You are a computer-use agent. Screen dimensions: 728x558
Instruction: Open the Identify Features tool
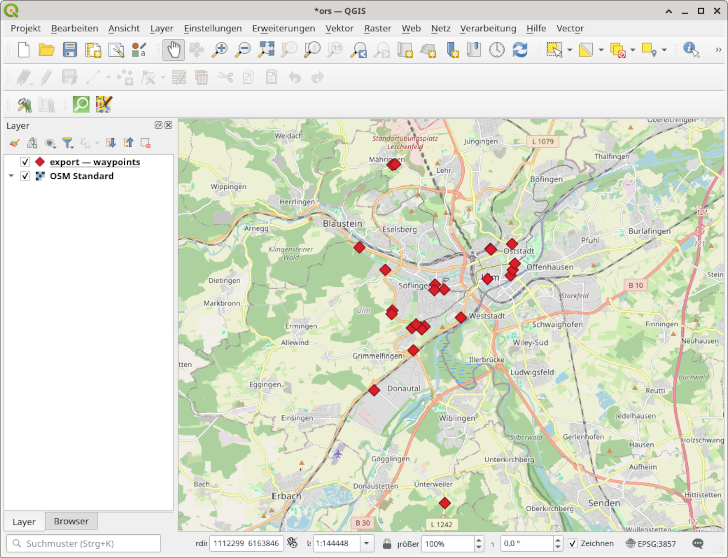(x=690, y=49)
